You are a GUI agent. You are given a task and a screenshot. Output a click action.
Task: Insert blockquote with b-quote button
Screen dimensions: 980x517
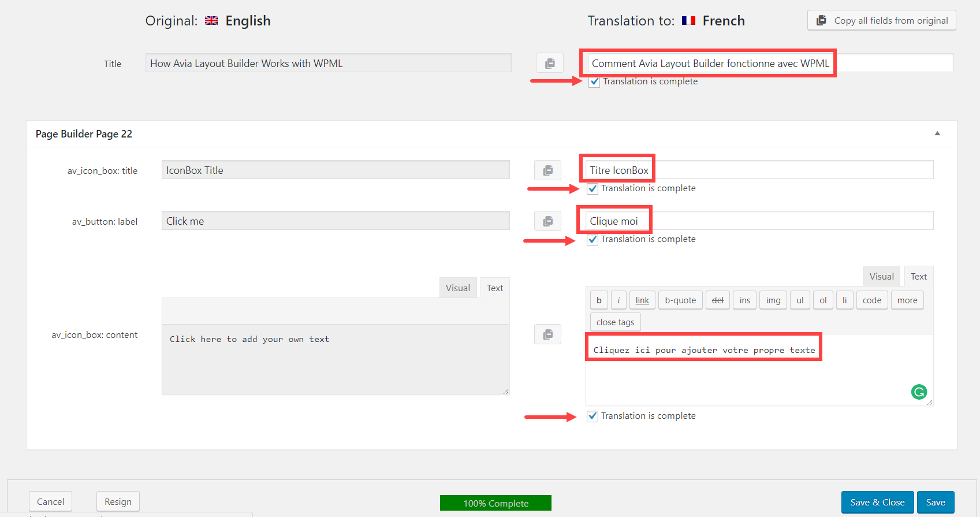680,300
